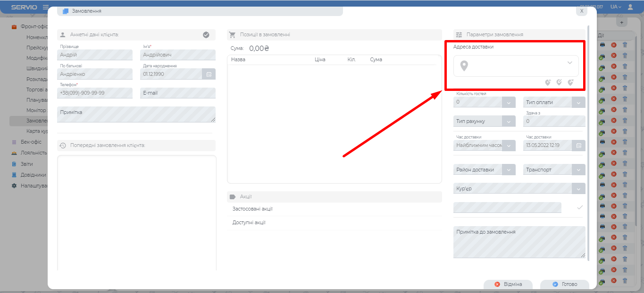Image resolution: width=644 pixels, height=293 pixels.
Task: Click the confirm checkmark beside the blank field
Action: click(580, 207)
